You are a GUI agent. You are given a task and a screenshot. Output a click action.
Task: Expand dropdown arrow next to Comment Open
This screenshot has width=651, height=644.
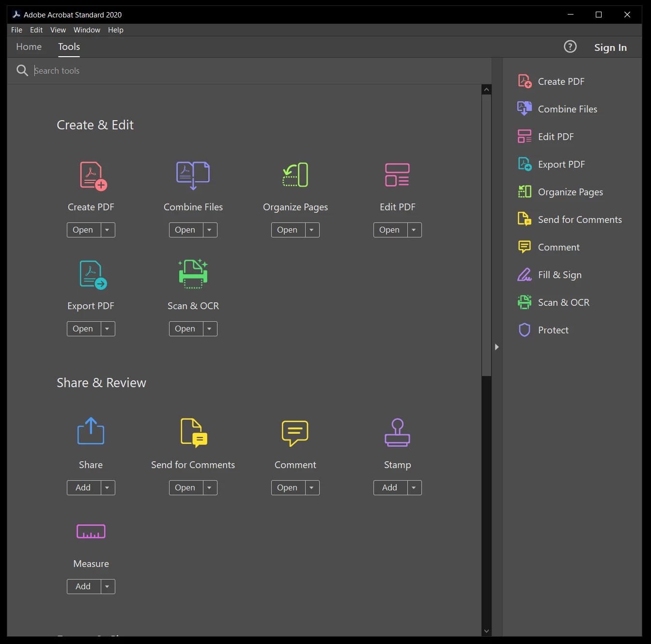[x=312, y=488]
